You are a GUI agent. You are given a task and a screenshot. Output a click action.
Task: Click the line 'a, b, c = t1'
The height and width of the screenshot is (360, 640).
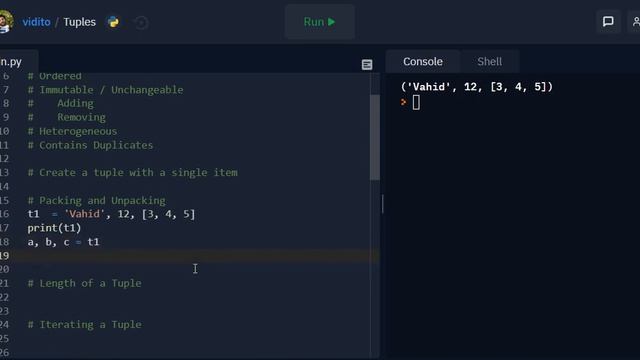click(x=63, y=242)
